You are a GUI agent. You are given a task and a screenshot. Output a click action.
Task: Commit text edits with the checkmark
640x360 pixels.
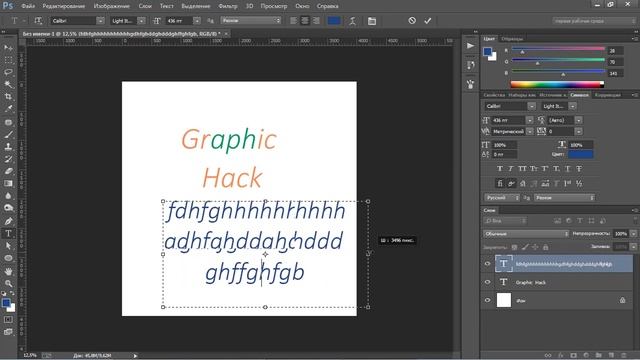427,20
